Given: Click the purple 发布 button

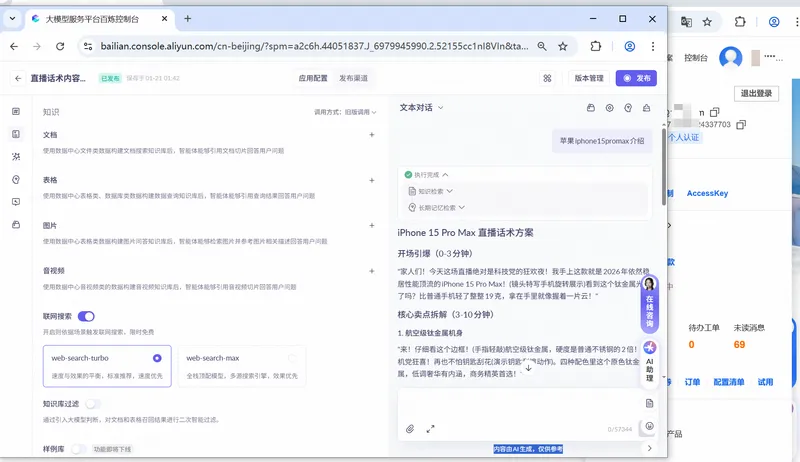Looking at the screenshot, I should click(x=636, y=78).
